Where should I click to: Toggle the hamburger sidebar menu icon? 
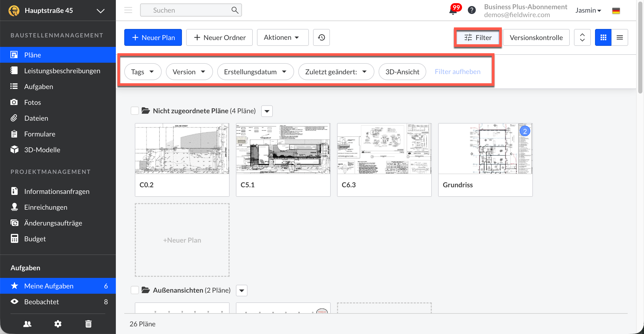point(128,10)
